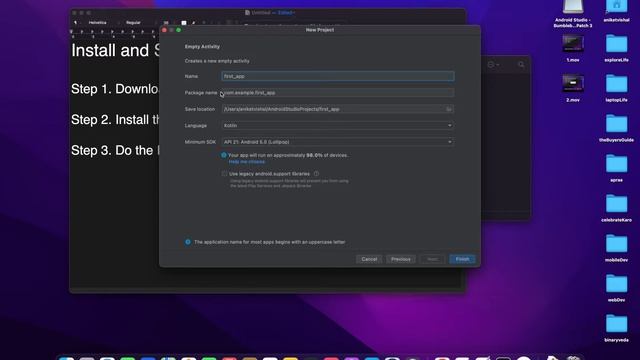Image resolution: width=640 pixels, height=360 pixels.
Task: Open the Help me choose link
Action: (247, 162)
